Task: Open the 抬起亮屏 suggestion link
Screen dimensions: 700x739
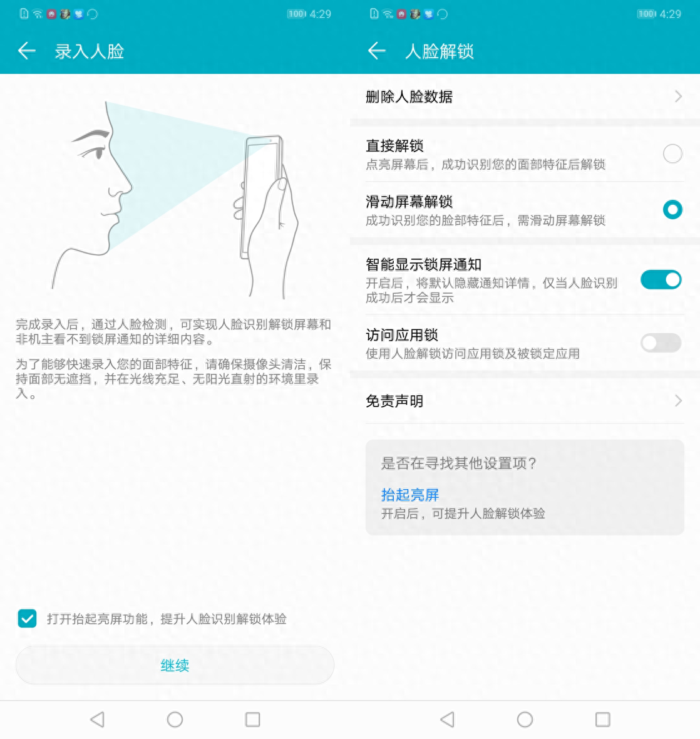Action: point(410,495)
